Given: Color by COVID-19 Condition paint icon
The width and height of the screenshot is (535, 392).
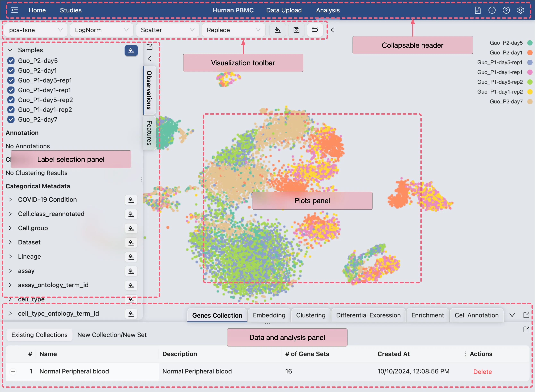Looking at the screenshot, I should click(131, 200).
